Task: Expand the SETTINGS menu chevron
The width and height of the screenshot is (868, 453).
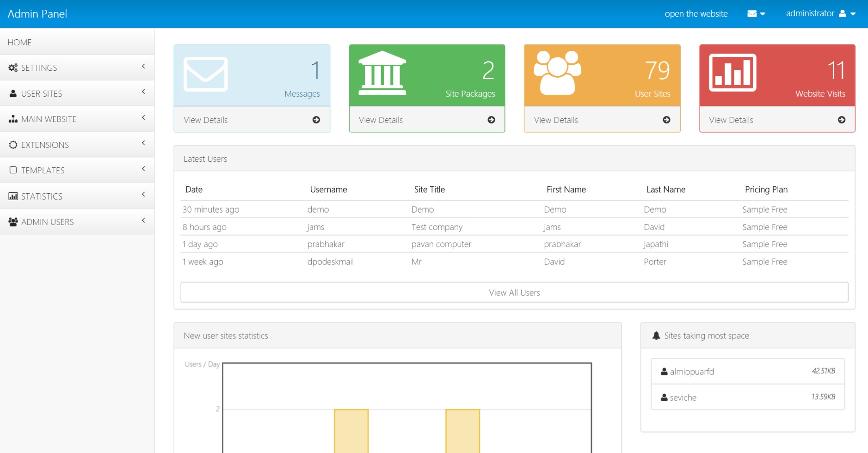Action: [x=143, y=66]
